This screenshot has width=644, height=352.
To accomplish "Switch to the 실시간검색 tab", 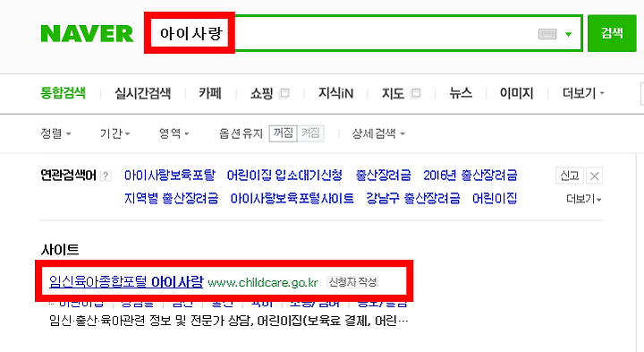I will pos(142,93).
